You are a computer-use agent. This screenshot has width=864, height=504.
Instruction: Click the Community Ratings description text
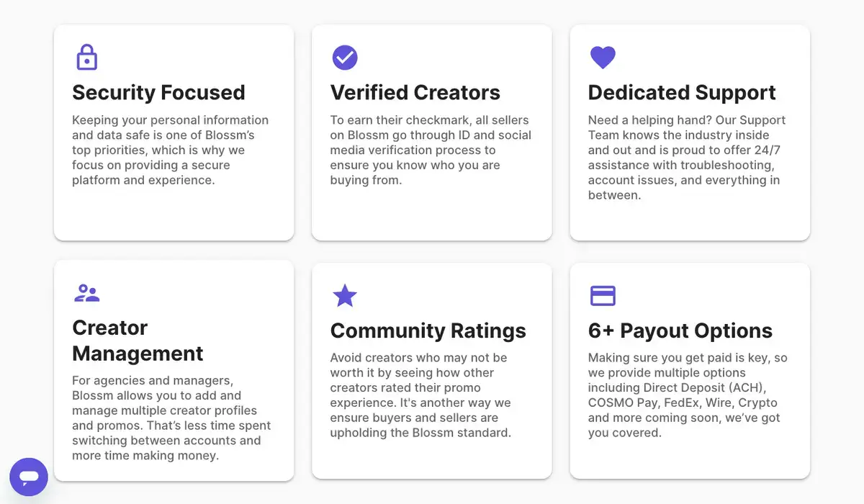(420, 395)
